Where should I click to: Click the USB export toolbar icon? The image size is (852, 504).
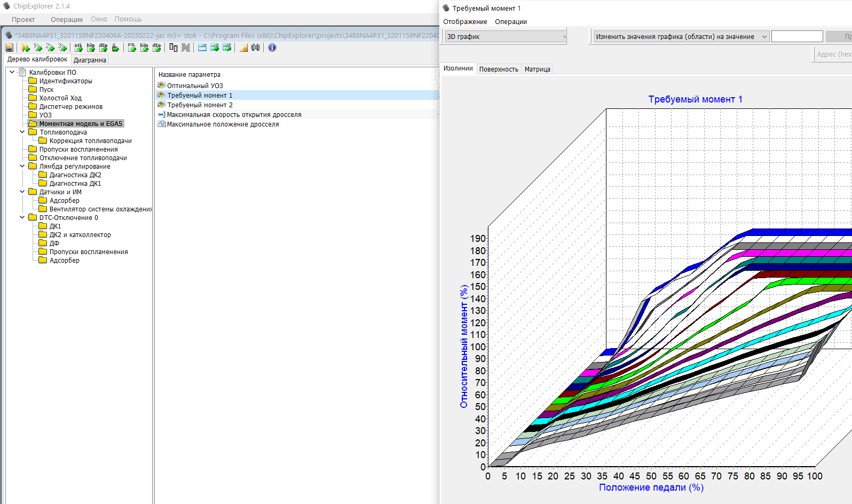pos(115,48)
